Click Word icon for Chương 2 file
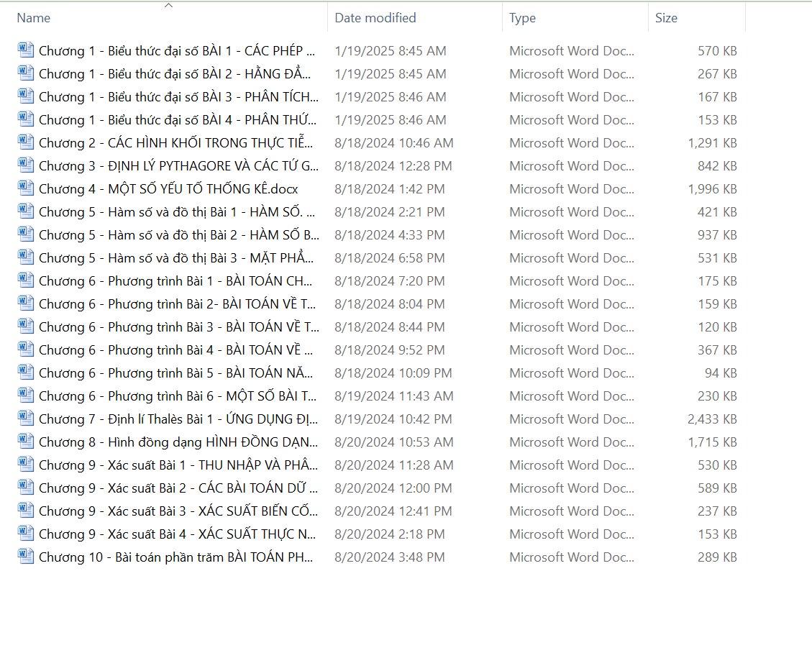 point(26,142)
